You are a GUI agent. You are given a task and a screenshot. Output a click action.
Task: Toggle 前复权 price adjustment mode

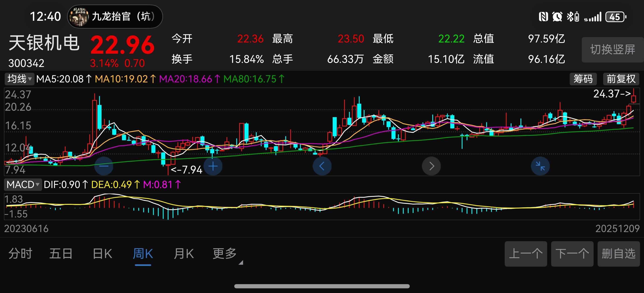(621, 79)
